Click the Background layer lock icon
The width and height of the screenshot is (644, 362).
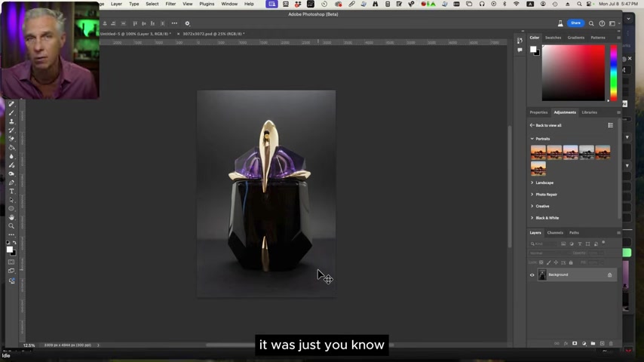click(609, 275)
